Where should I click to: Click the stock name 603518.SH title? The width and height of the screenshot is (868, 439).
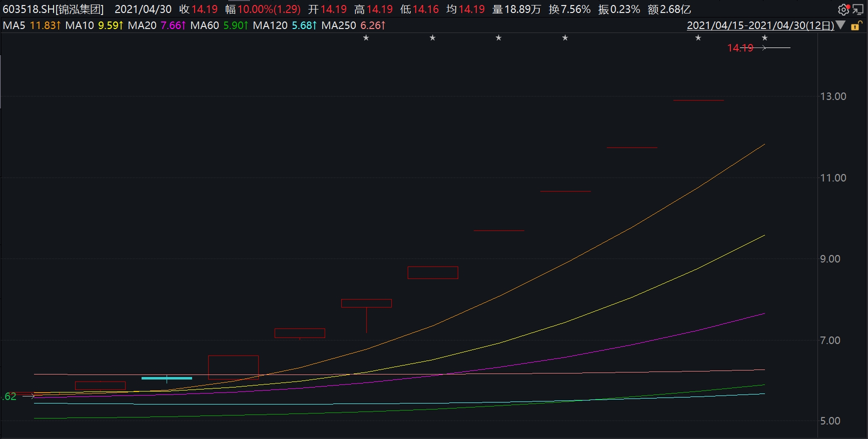pyautogui.click(x=53, y=9)
